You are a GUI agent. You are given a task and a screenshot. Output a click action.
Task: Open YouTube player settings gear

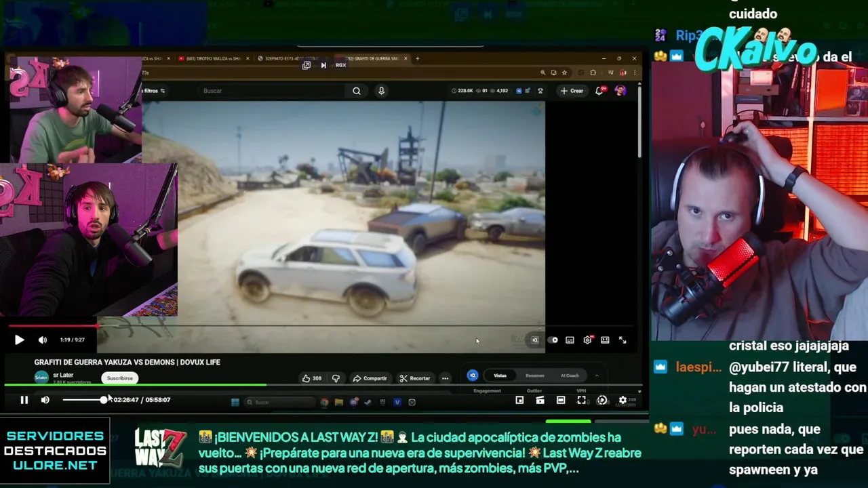click(x=587, y=340)
